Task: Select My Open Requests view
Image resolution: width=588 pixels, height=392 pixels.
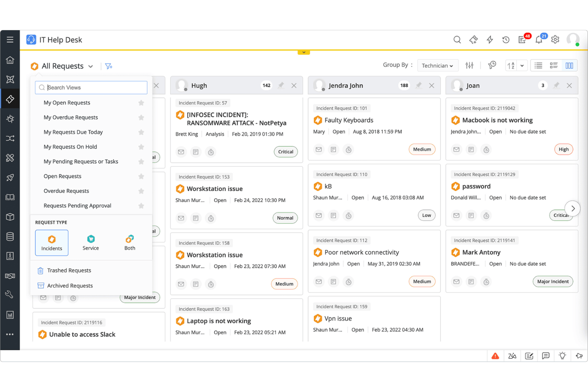Action: 67,102
